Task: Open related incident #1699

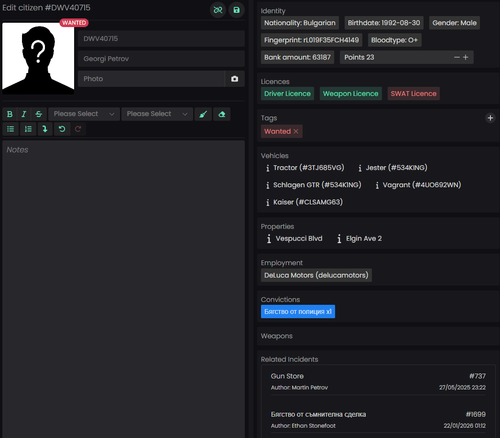Action: pos(378,420)
